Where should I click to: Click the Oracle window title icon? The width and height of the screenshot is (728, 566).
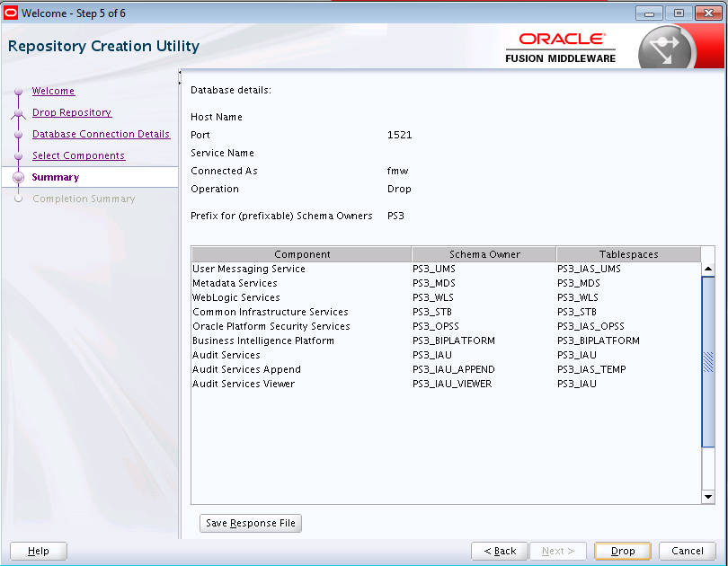[x=10, y=13]
